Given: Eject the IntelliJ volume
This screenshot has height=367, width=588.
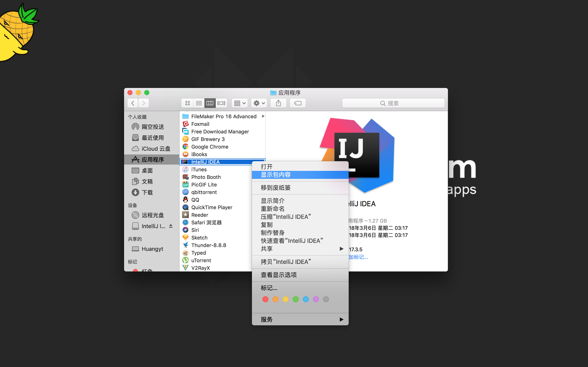Looking at the screenshot, I should pos(171,226).
